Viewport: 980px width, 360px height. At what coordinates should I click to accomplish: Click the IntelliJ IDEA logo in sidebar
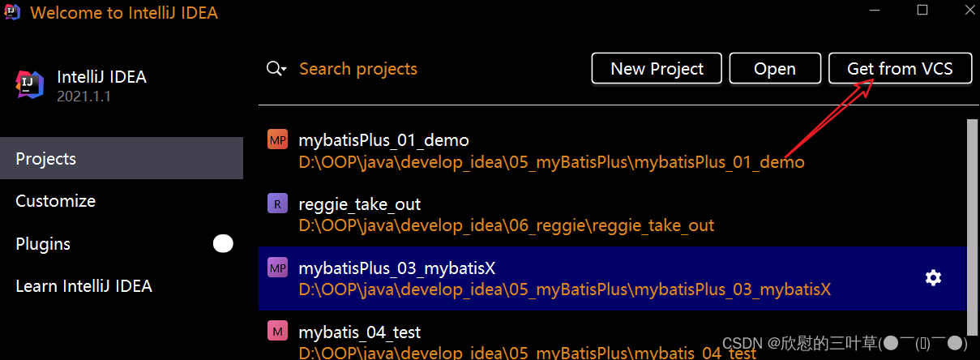[x=29, y=84]
